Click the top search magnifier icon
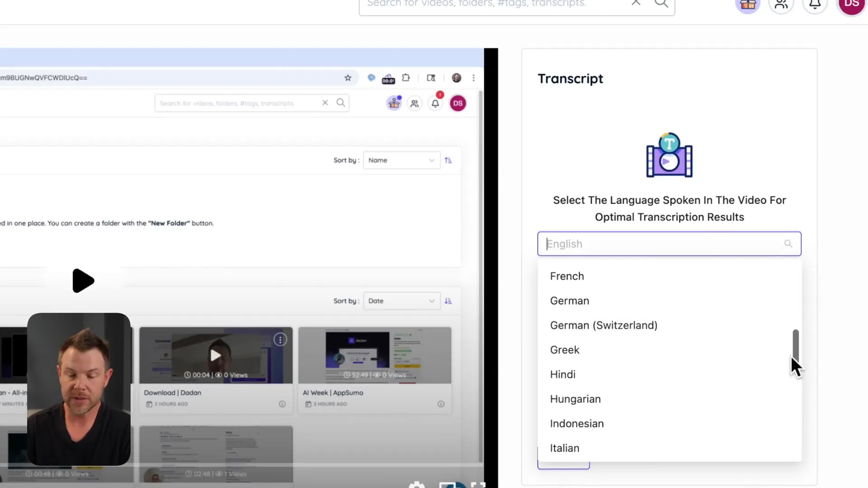This screenshot has height=488, width=868. [661, 3]
